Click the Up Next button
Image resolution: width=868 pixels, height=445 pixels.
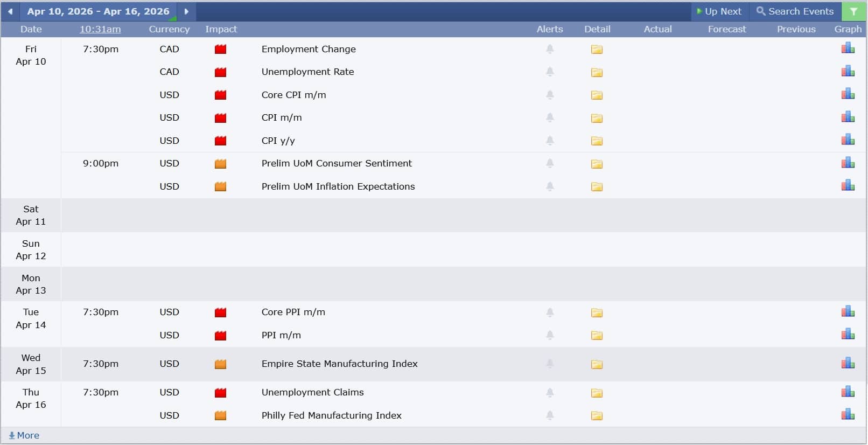pos(719,11)
